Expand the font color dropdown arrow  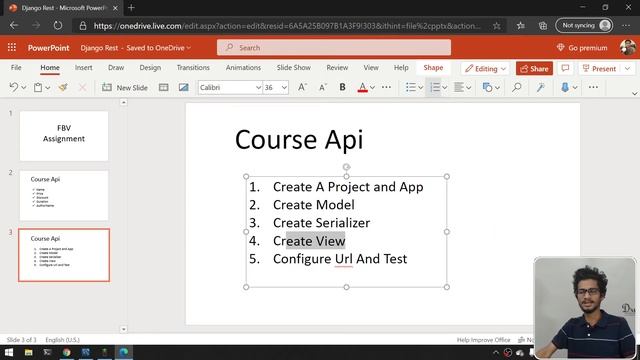[x=372, y=88]
